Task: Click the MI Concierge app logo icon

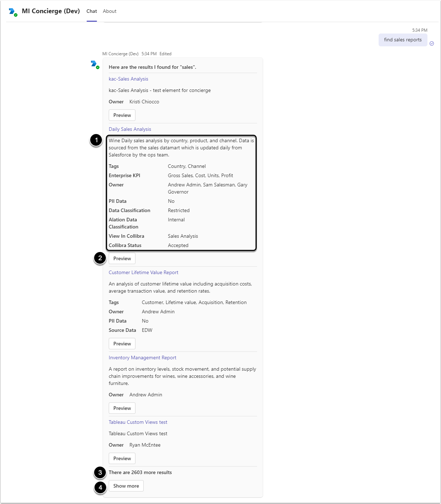Action: tap(12, 12)
